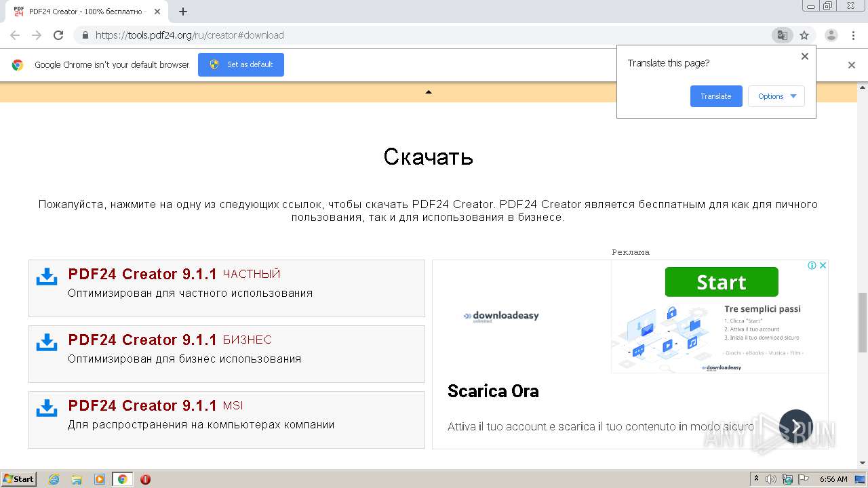Click download icon for ЧАСТНЫЙ version
The height and width of the screenshot is (488, 868).
[x=47, y=277]
